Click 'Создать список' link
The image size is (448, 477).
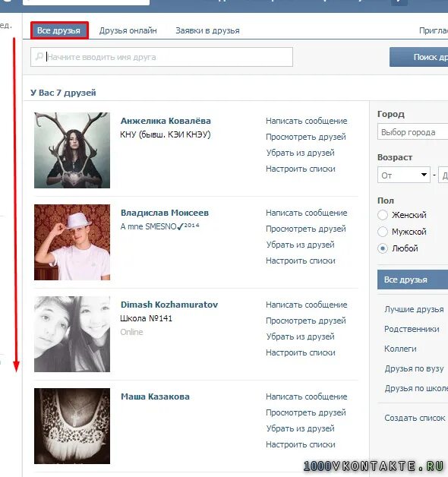pyautogui.click(x=415, y=418)
